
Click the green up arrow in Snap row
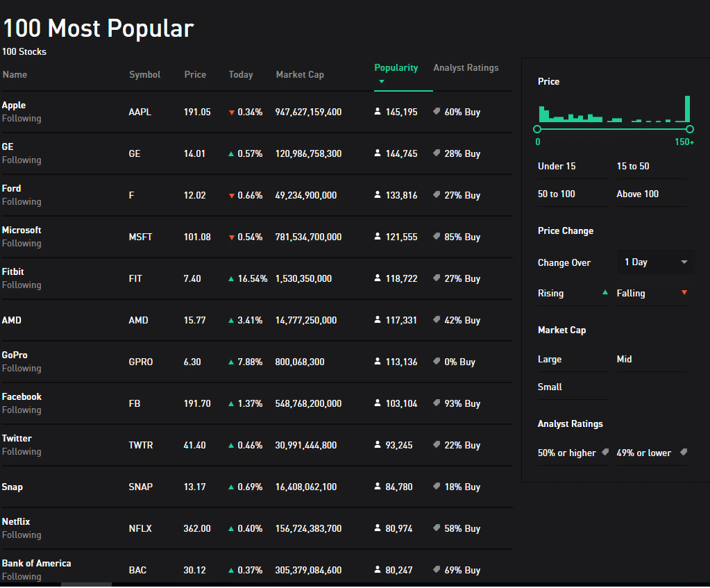coord(231,487)
